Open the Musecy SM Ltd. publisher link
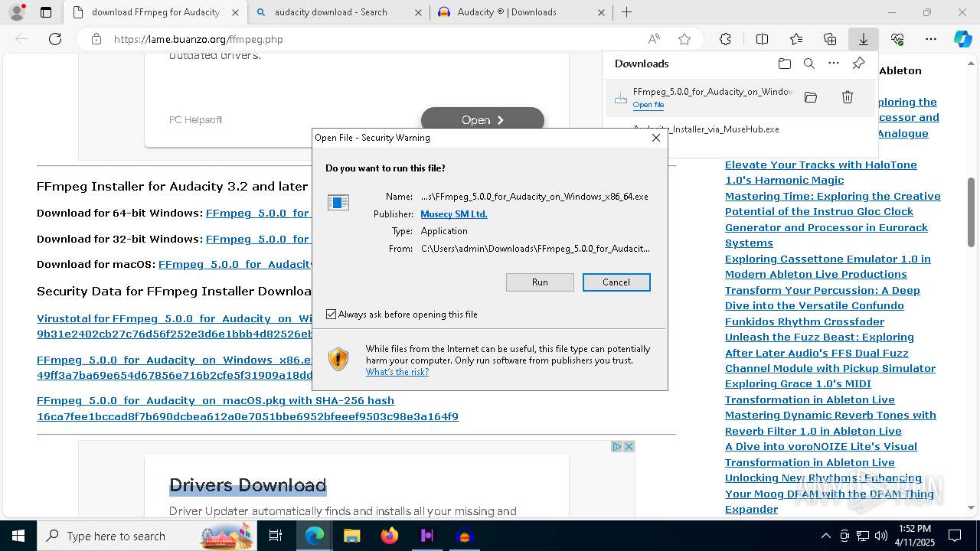This screenshot has height=551, width=980. [454, 214]
